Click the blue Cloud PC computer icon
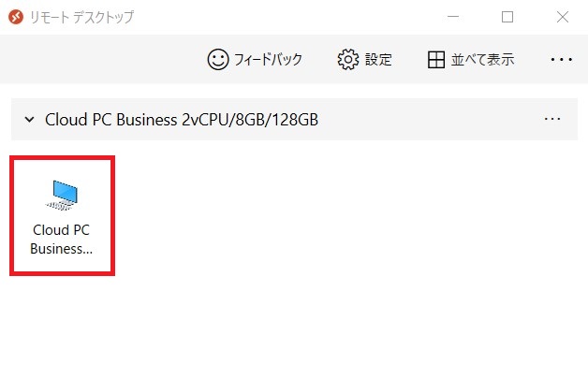The height and width of the screenshot is (379, 588). pyautogui.click(x=62, y=195)
